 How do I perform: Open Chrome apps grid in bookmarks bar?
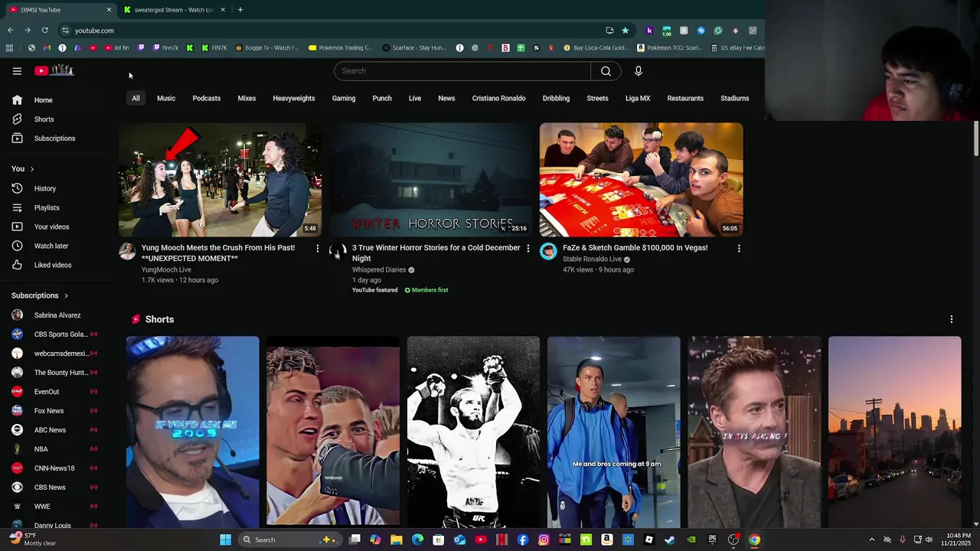point(9,47)
